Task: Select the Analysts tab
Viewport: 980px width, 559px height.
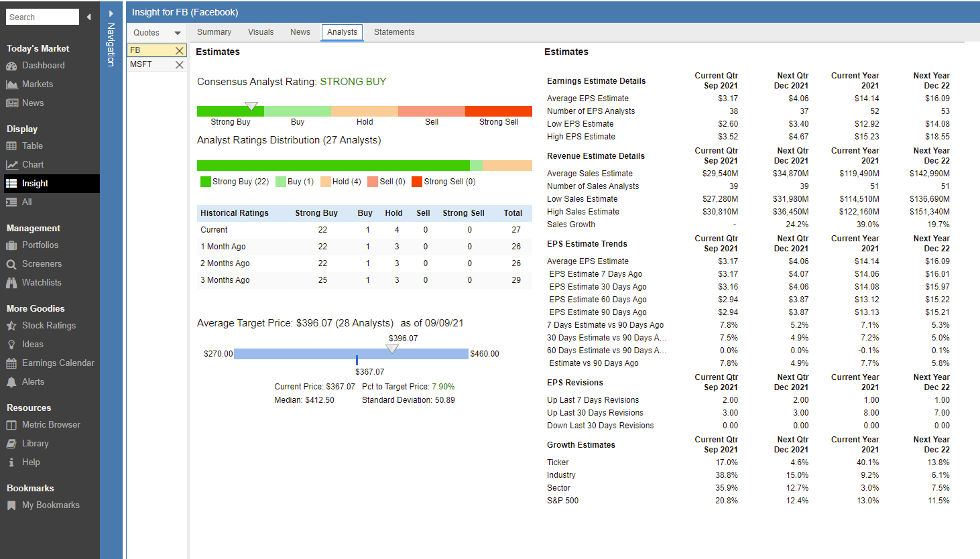Action: (x=342, y=32)
